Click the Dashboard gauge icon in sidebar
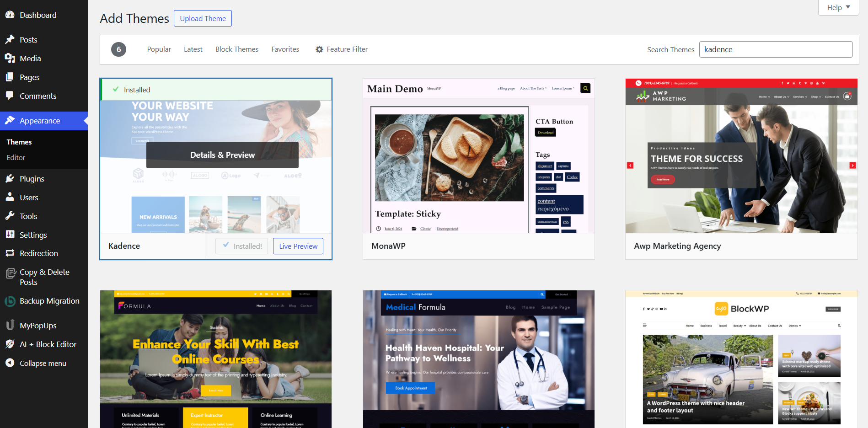The width and height of the screenshot is (868, 428). (10, 15)
